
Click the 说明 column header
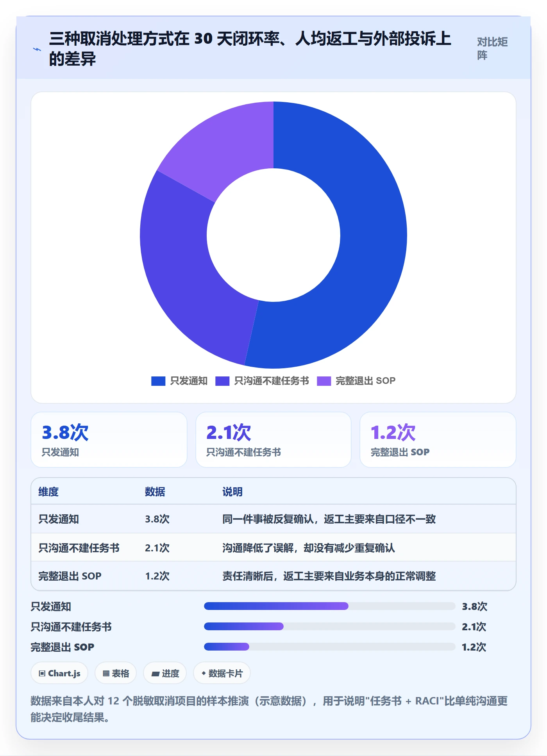pos(232,492)
